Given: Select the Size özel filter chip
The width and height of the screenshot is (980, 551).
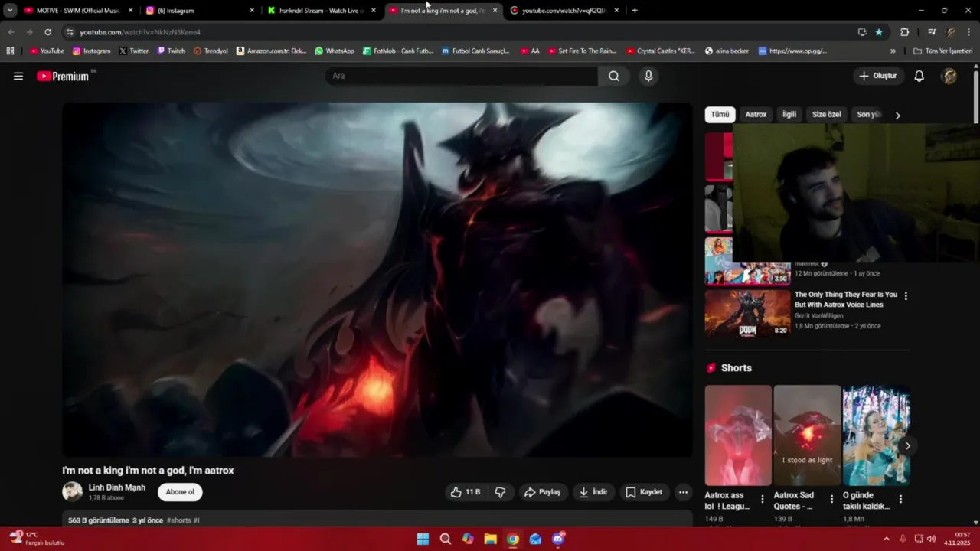Looking at the screenshot, I should click(x=826, y=115).
